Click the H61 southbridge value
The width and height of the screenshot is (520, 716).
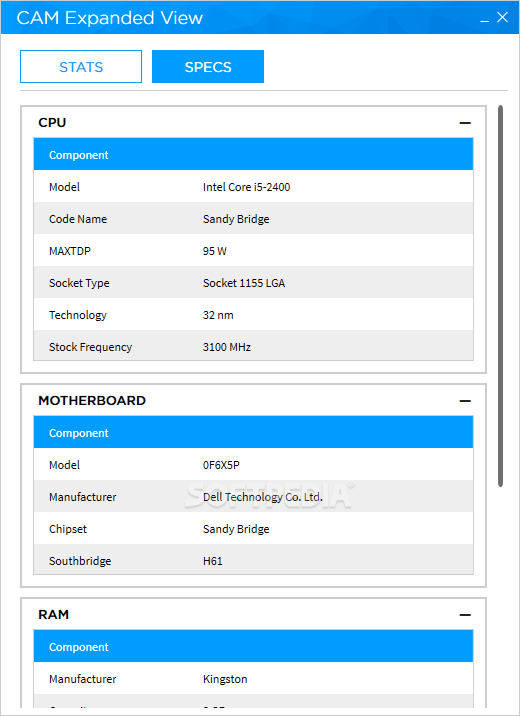213,561
